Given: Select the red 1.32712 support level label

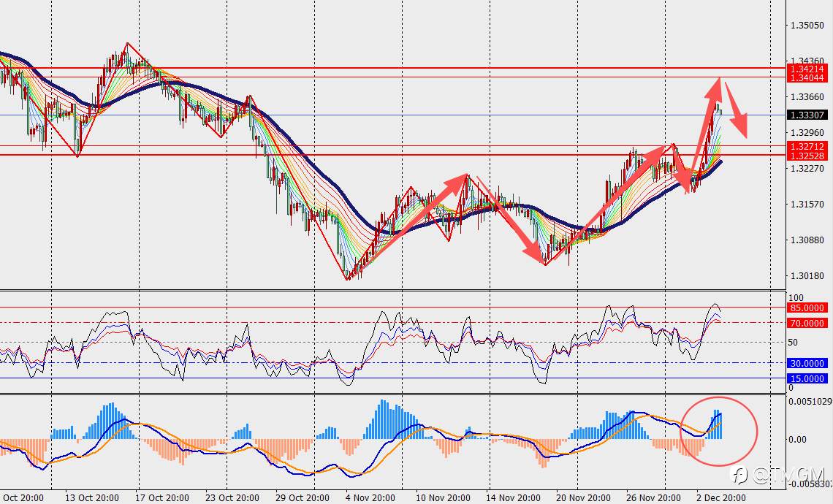Looking at the screenshot, I should click(x=807, y=147).
